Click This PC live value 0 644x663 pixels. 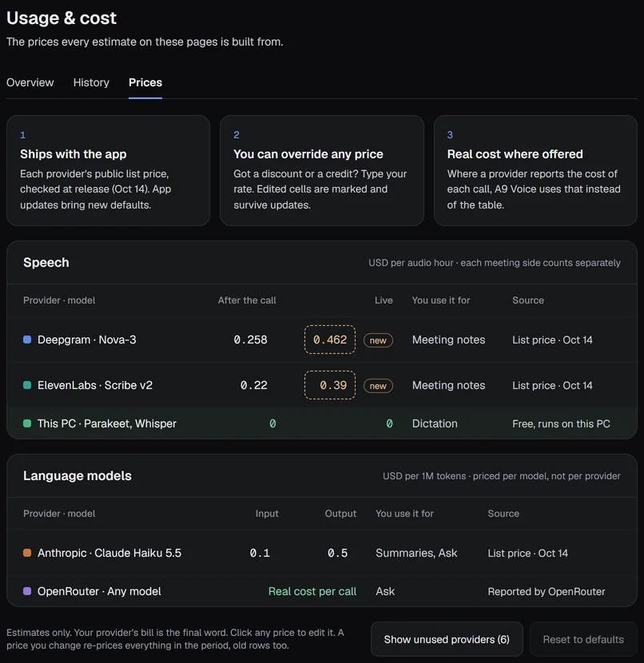(389, 423)
